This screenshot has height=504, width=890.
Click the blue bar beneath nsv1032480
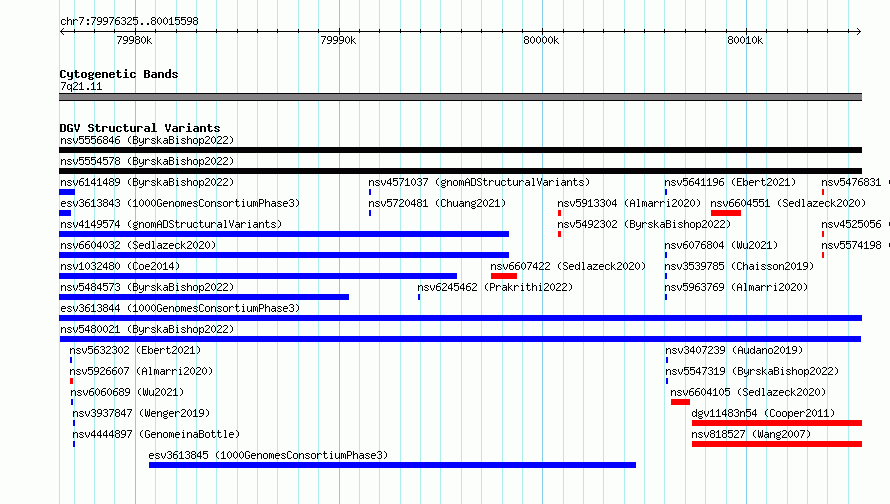tap(258, 276)
